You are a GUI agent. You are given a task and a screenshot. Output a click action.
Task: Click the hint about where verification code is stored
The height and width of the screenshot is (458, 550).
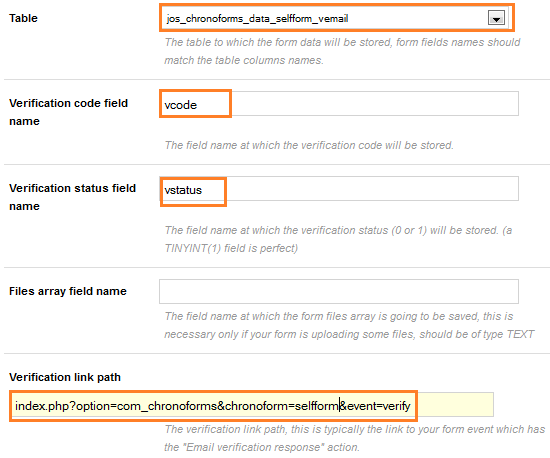309,145
